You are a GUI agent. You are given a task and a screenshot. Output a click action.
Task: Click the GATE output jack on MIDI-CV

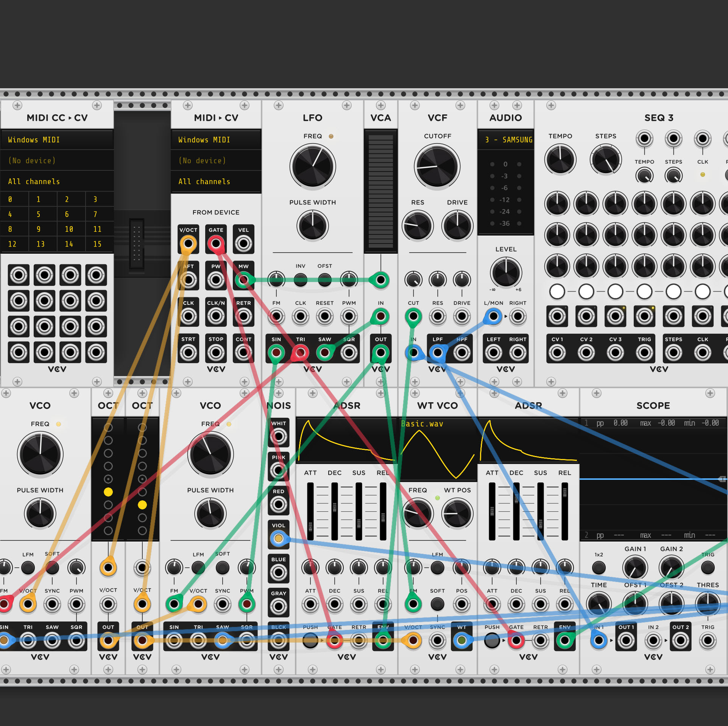pos(216,244)
